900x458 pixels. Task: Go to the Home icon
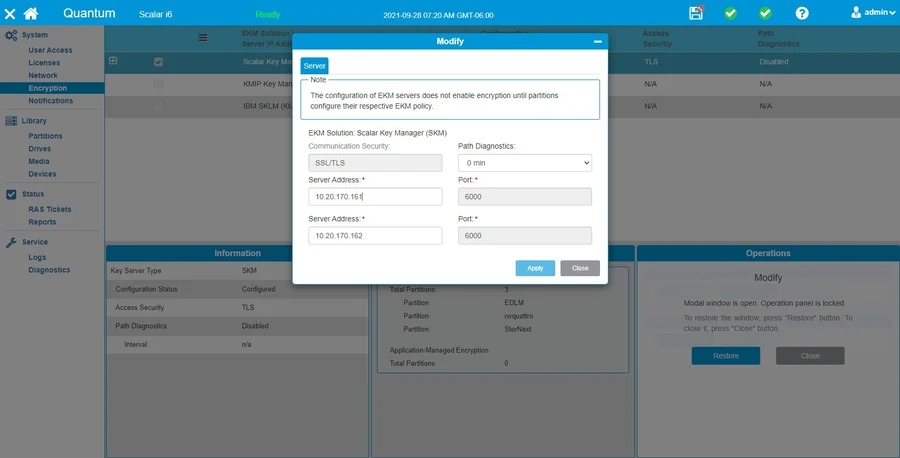point(31,13)
